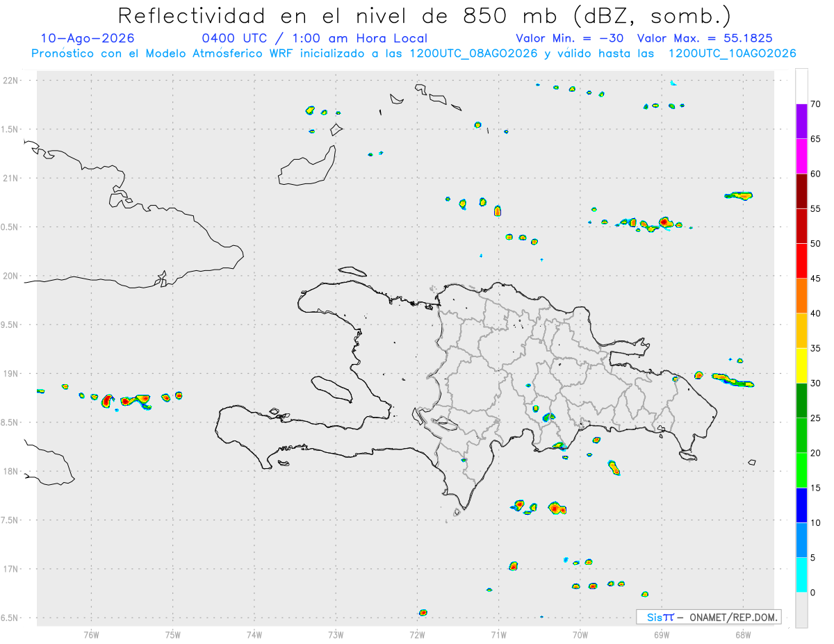This screenshot has height=644, width=834.
Task: Pick the dark blue 10–15 dBZ colorbar segment
Action: coord(801,505)
